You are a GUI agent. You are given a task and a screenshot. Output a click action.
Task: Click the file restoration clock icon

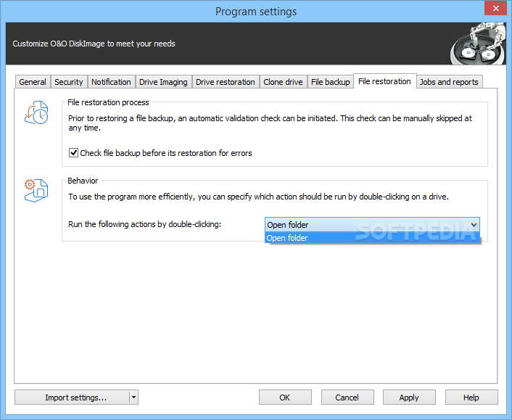click(x=36, y=112)
